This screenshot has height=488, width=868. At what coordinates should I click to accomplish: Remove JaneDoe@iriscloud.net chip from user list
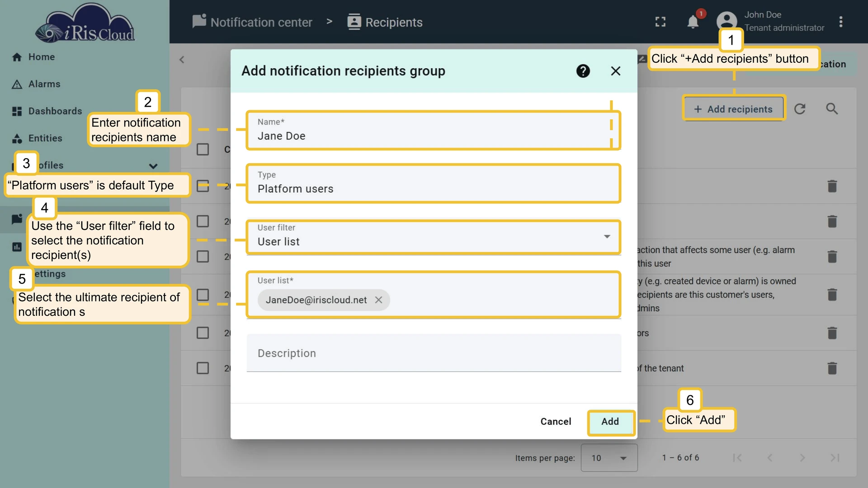(379, 300)
